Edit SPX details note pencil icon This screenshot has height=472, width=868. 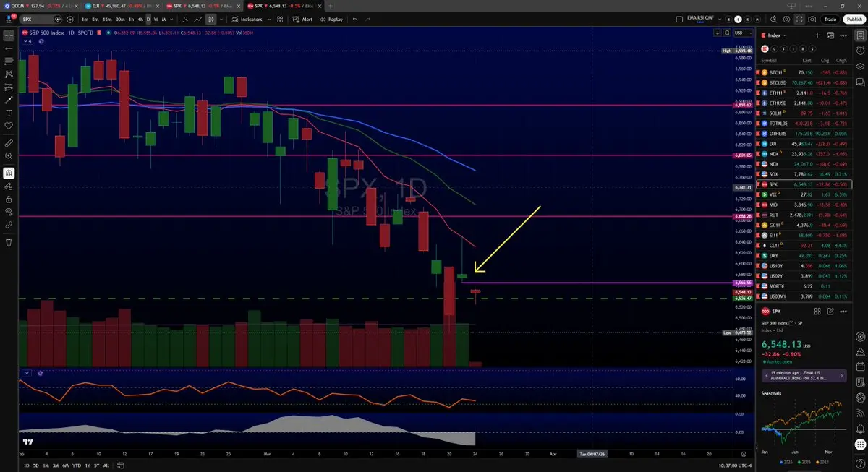click(x=830, y=311)
